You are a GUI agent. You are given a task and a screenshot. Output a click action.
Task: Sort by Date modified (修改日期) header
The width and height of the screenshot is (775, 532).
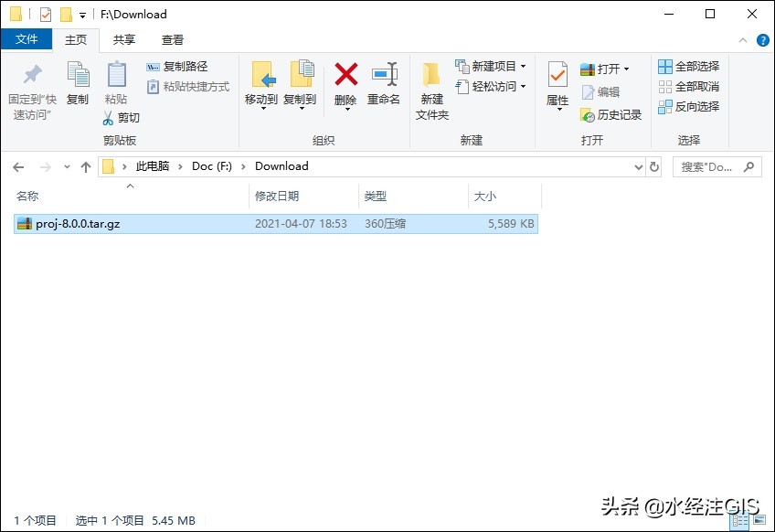304,197
